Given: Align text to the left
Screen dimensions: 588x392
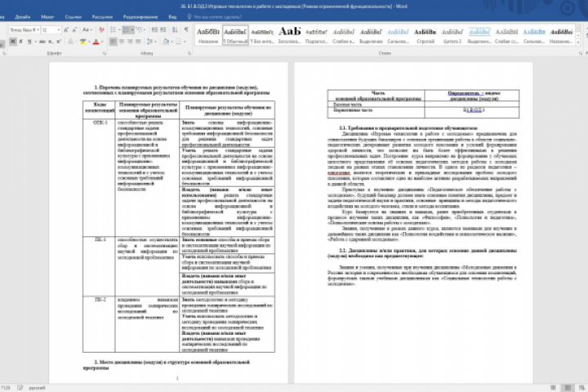Looking at the screenshot, I should click(x=114, y=42).
